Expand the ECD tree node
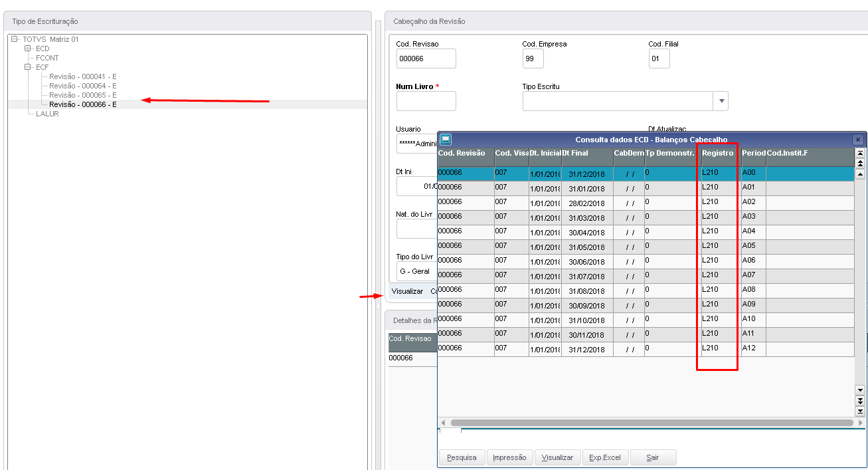The width and height of the screenshot is (868, 470). coord(28,49)
